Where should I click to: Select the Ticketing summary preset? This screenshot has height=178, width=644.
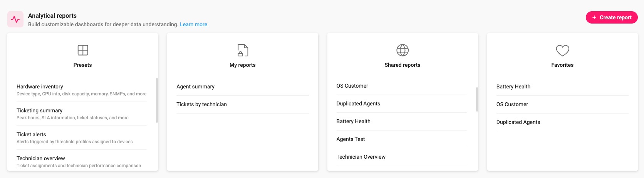click(x=39, y=110)
